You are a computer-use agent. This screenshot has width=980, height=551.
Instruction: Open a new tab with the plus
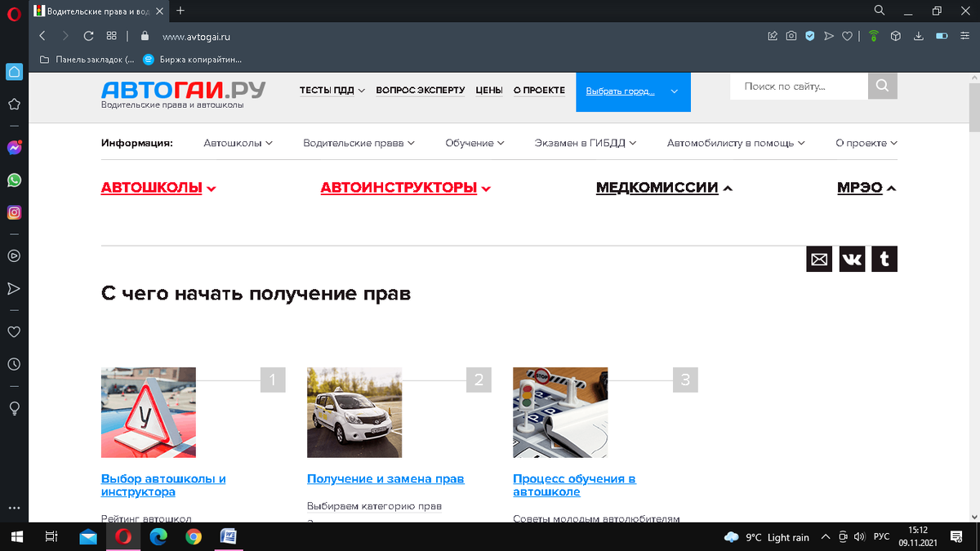[x=180, y=11]
